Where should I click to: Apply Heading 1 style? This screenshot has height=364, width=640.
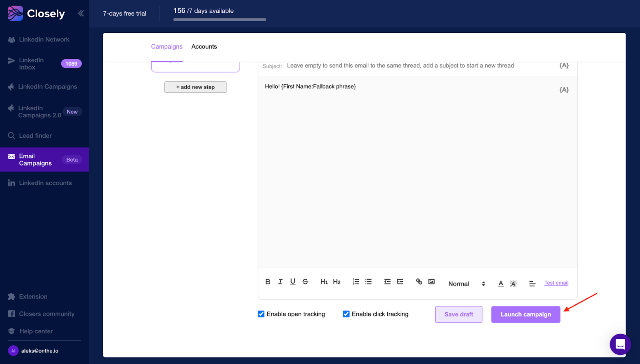(324, 282)
